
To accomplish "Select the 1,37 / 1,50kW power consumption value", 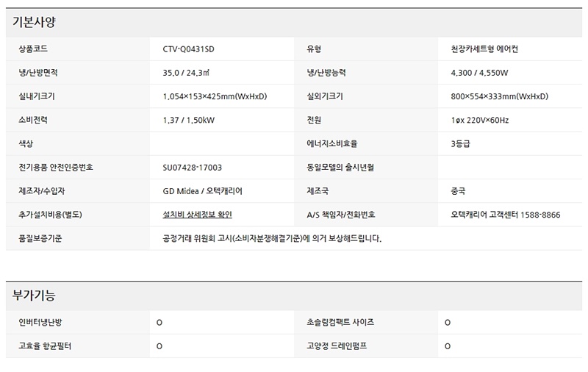I will point(189,121).
